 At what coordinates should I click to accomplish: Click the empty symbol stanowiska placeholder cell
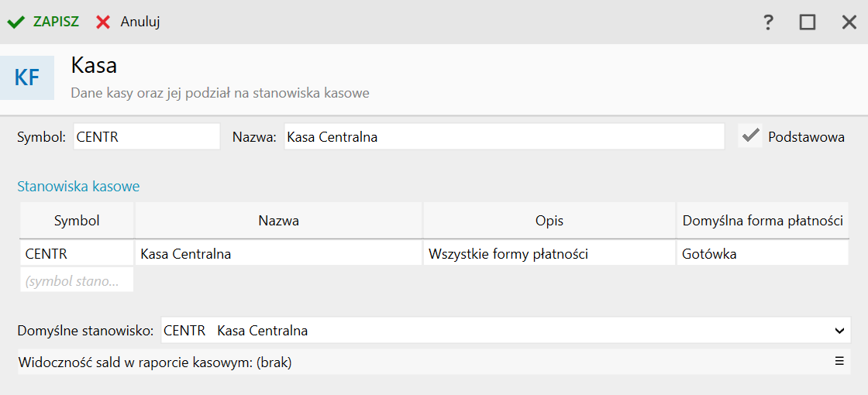[77, 280]
